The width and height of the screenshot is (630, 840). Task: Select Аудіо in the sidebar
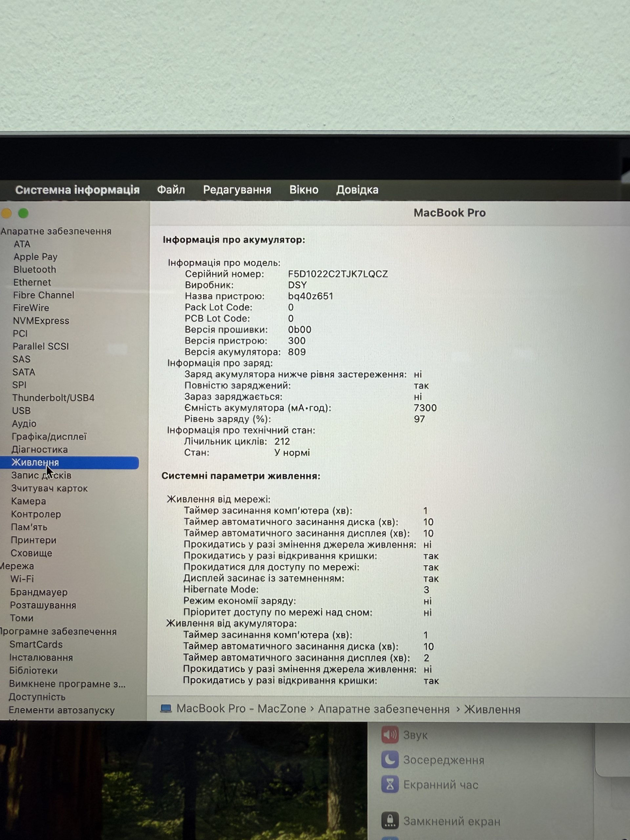pyautogui.click(x=24, y=423)
